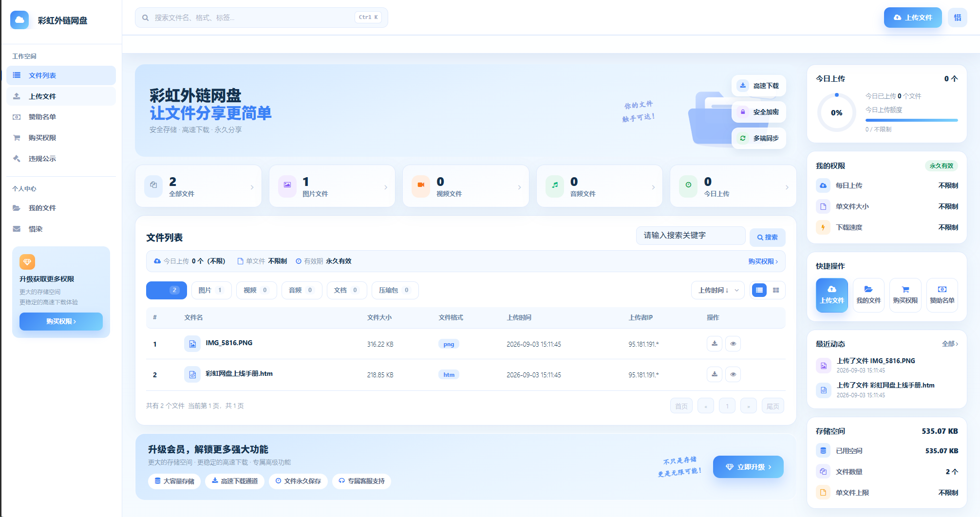This screenshot has height=517, width=980.
Task: Click the 购买权限 quick action tile
Action: 905,295
